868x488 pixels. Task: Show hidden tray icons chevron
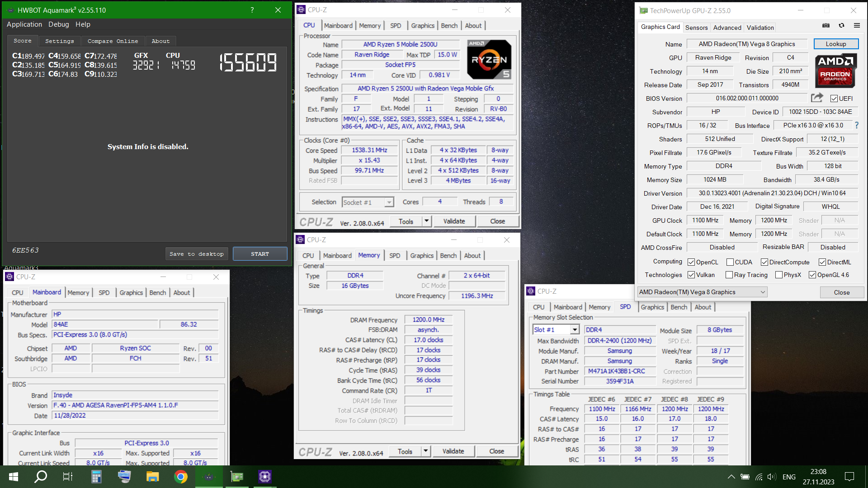click(x=731, y=477)
